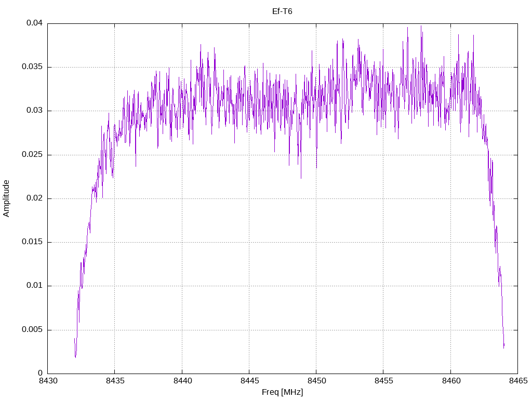Image resolution: width=532 pixels, height=399 pixels.
Task: Click the y-axis tick value 0.04
Action: click(35, 23)
